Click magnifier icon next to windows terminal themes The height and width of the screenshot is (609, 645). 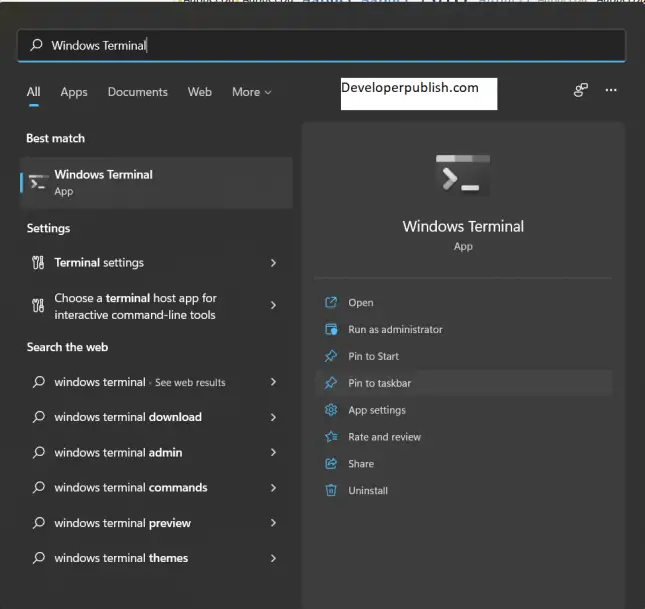(39, 558)
